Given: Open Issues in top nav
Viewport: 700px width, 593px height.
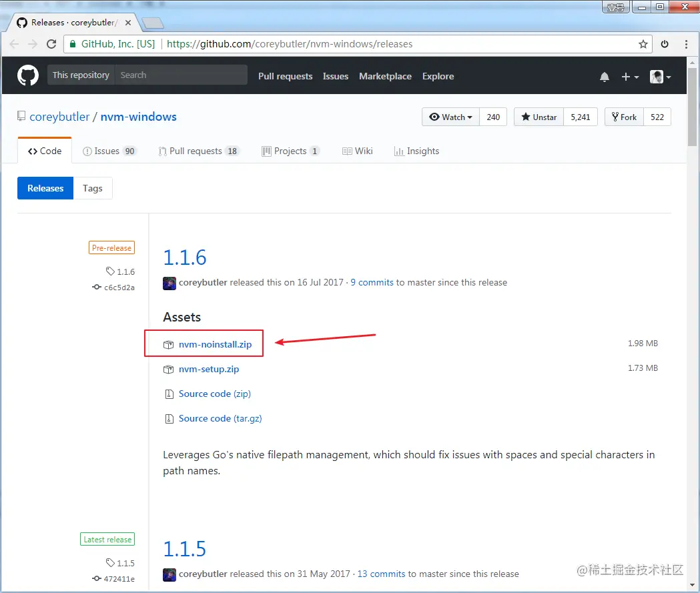Looking at the screenshot, I should click(336, 76).
